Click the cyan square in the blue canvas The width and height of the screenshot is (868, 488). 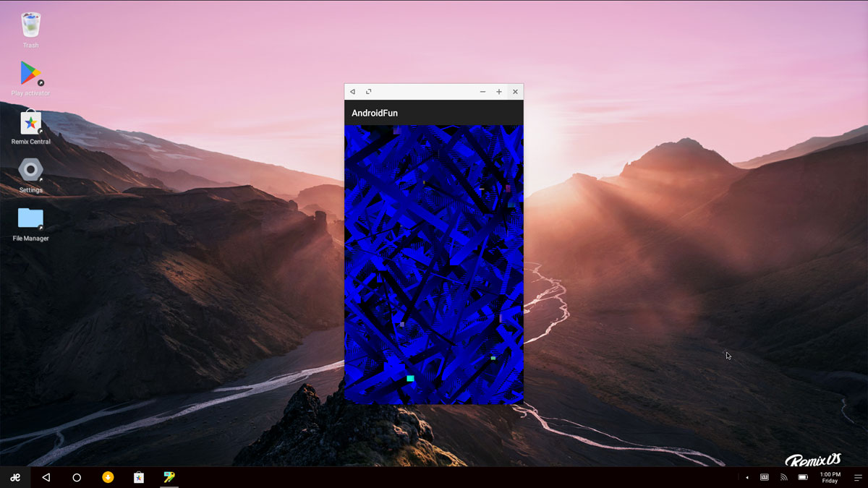(410, 379)
